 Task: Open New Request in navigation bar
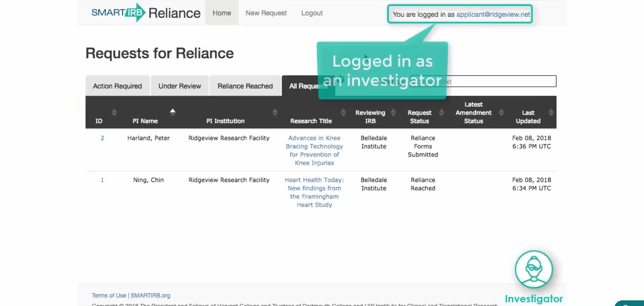(x=266, y=13)
